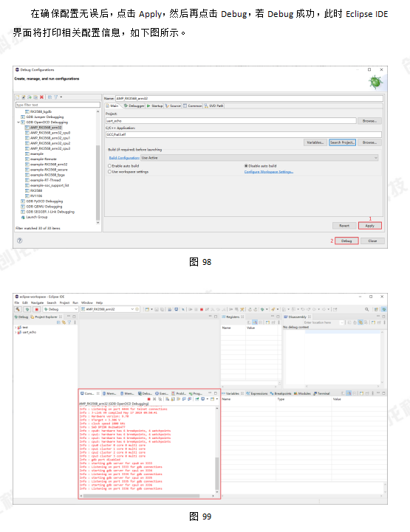Select GDB Jumper Debugging tree item
This screenshot has height=532, width=410.
42,117
